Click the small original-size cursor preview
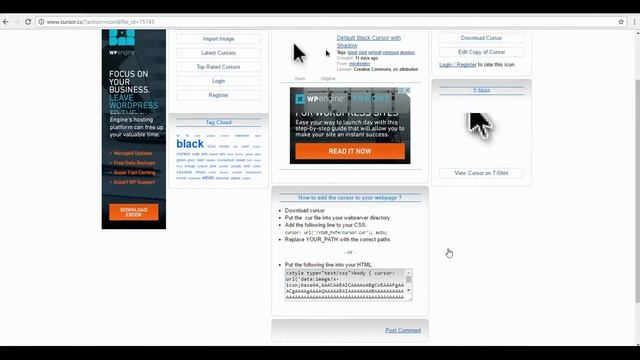640x360 pixels. pyautogui.click(x=328, y=53)
